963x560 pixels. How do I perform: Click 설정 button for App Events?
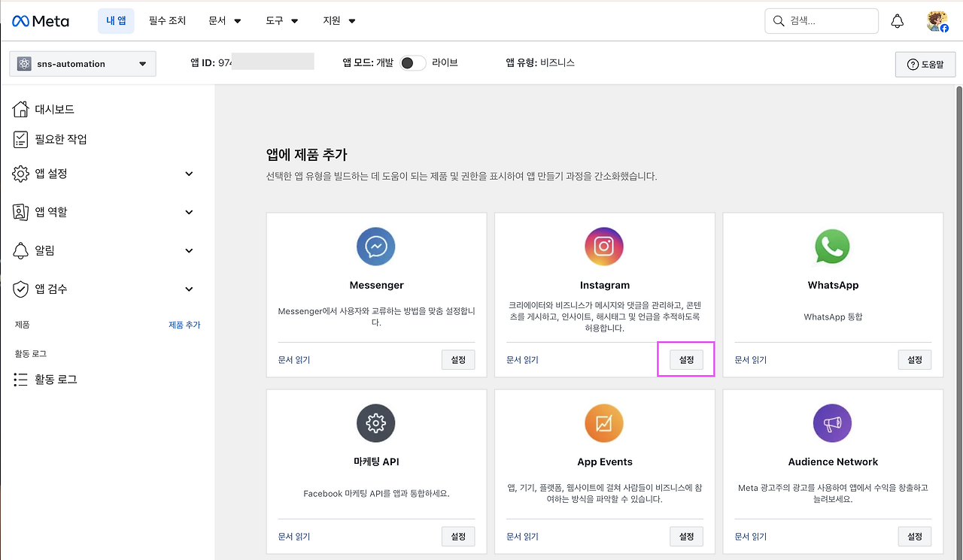(x=686, y=537)
